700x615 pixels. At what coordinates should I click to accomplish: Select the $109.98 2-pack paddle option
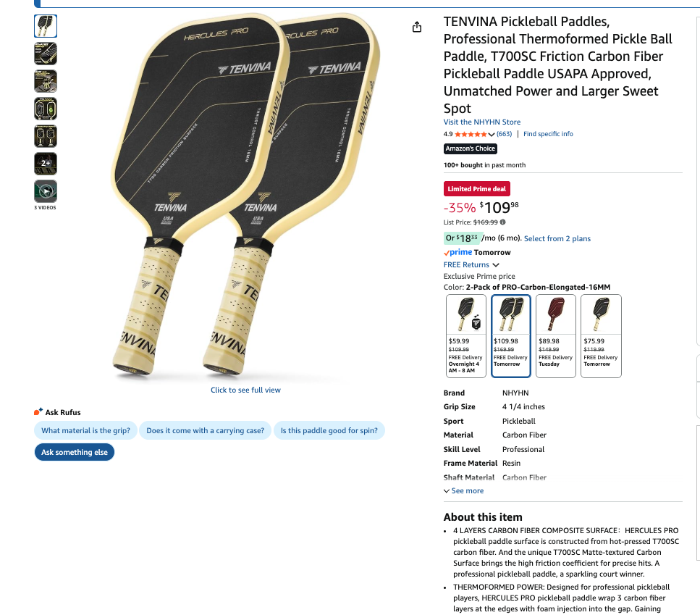511,336
